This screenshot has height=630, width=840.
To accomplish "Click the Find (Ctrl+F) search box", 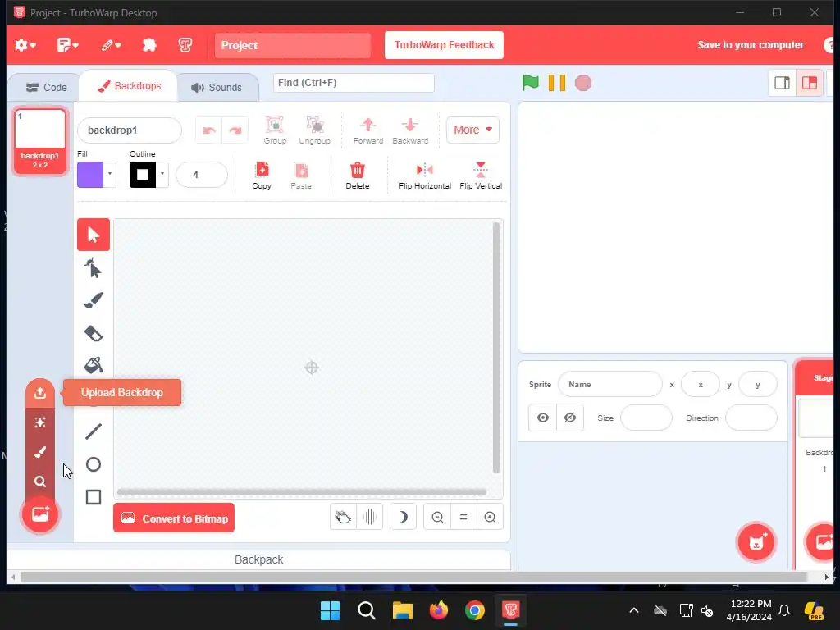I will pyautogui.click(x=354, y=83).
